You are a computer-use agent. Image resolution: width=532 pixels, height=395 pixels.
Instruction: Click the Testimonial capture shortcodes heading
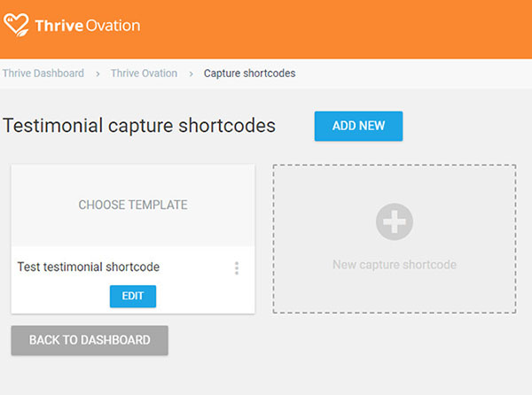(x=139, y=126)
